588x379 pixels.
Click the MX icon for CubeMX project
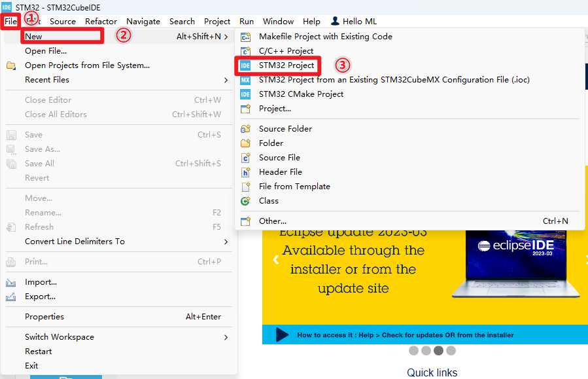pos(245,80)
